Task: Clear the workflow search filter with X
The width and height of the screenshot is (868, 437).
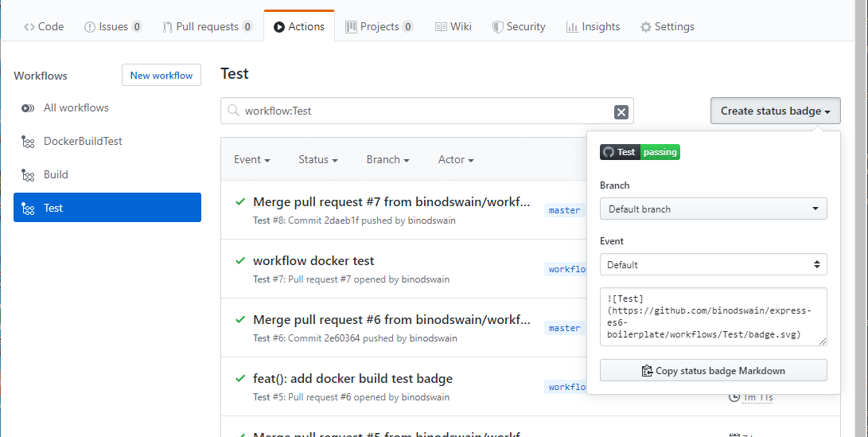Action: 621,112
